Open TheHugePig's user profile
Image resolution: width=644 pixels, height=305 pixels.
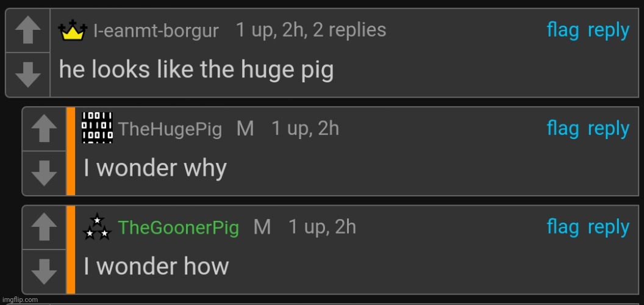[170, 129]
